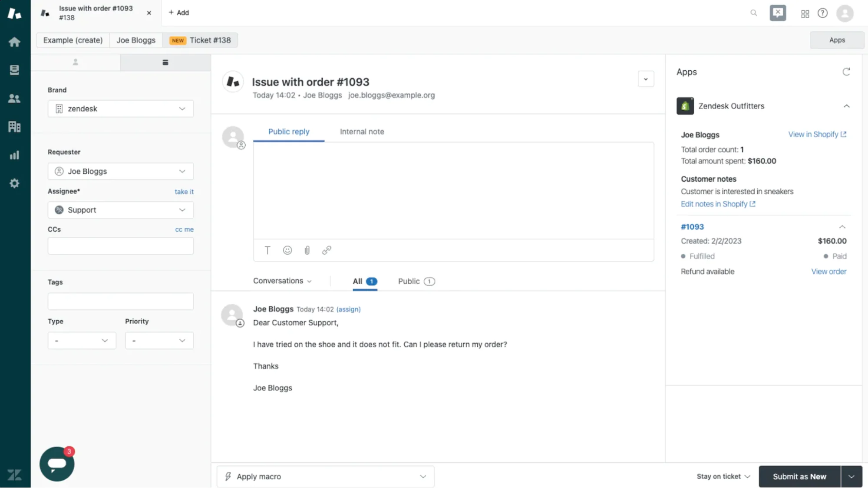Open text formatting options in the editor
Viewport: 868px width, 488px height.
[x=267, y=250]
